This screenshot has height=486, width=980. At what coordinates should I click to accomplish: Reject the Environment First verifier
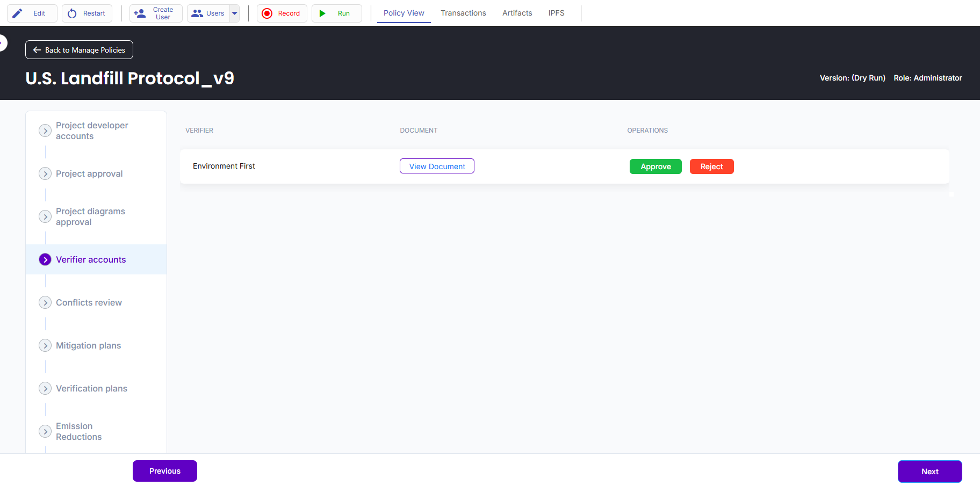[711, 166]
